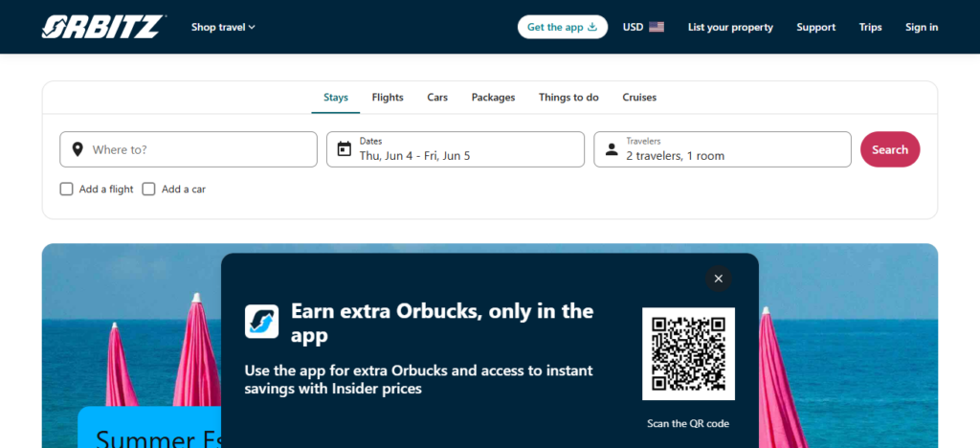
Task: Switch to the Cruises tab
Action: [639, 98]
